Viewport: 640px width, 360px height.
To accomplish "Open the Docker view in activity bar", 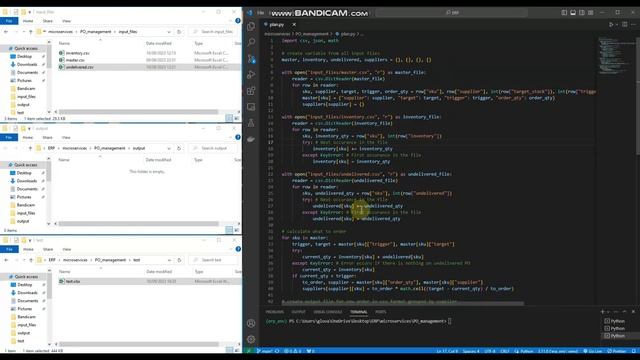I will [x=251, y=139].
